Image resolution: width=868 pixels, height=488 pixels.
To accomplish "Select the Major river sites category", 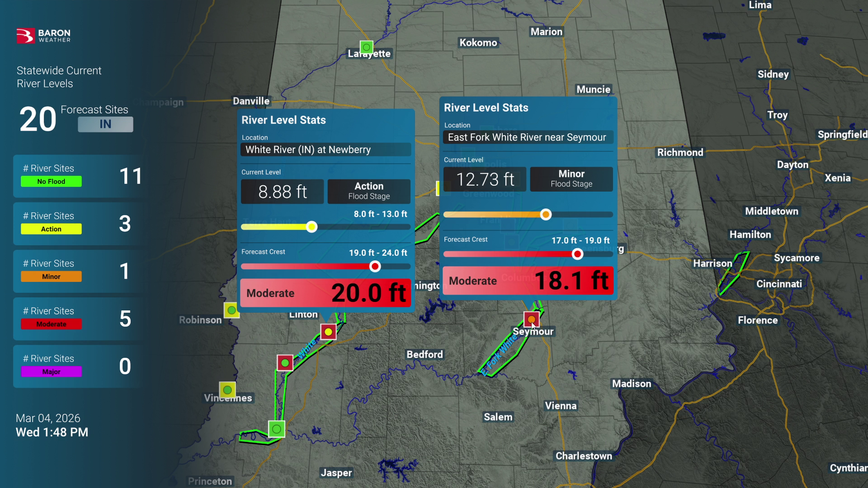I will [51, 372].
